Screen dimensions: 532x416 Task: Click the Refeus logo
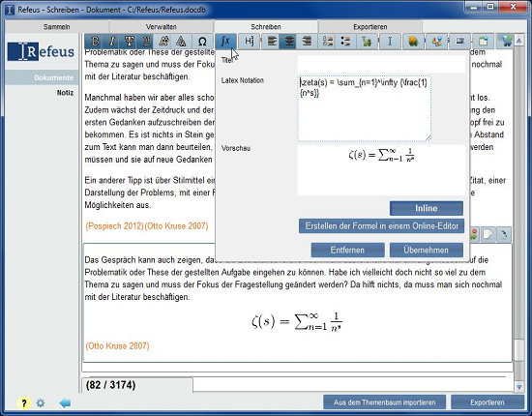pos(41,51)
